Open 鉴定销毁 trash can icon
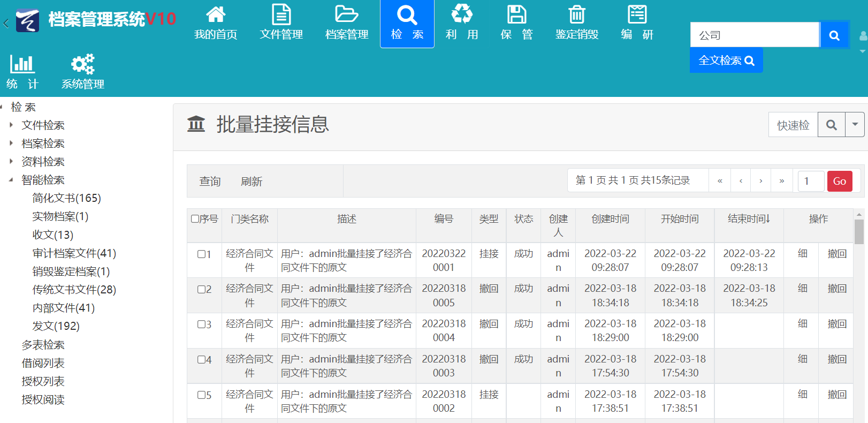Viewport: 868px width, 423px height. (x=576, y=15)
